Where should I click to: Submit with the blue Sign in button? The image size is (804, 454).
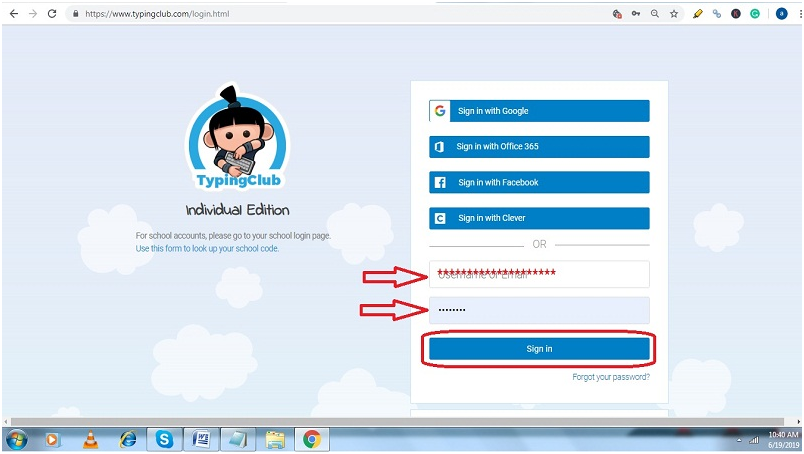(539, 349)
